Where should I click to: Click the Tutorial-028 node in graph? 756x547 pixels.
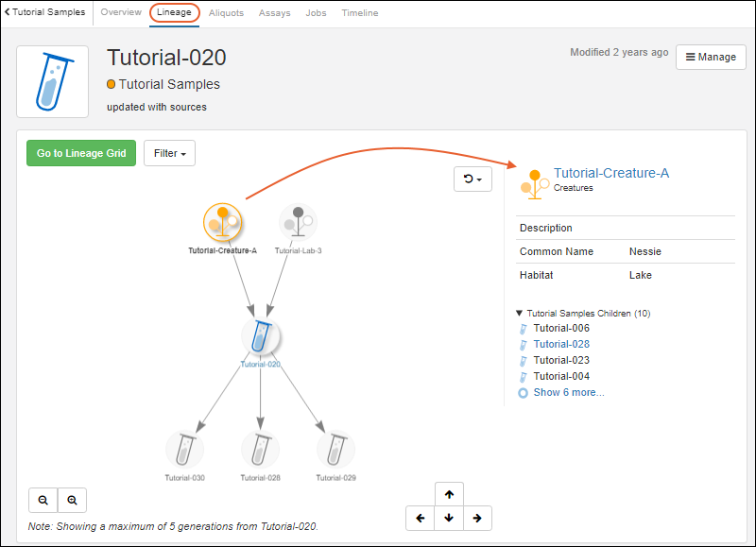point(260,450)
